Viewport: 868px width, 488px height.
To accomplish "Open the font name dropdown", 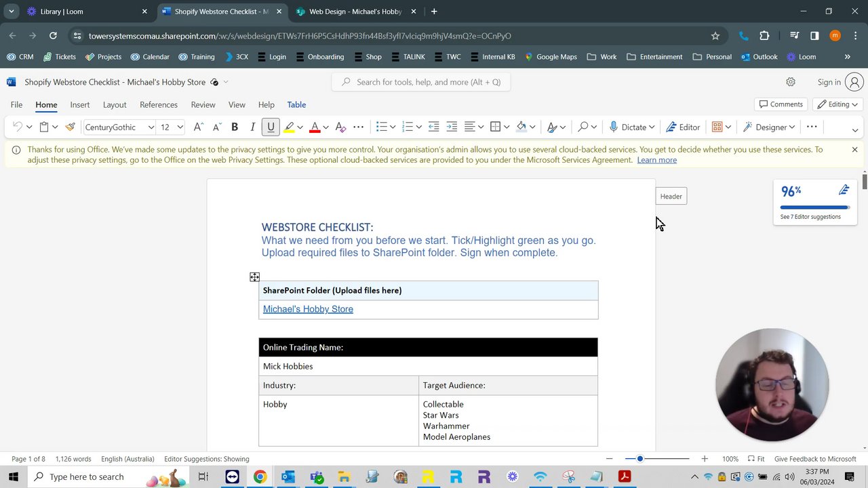I will pos(151,127).
